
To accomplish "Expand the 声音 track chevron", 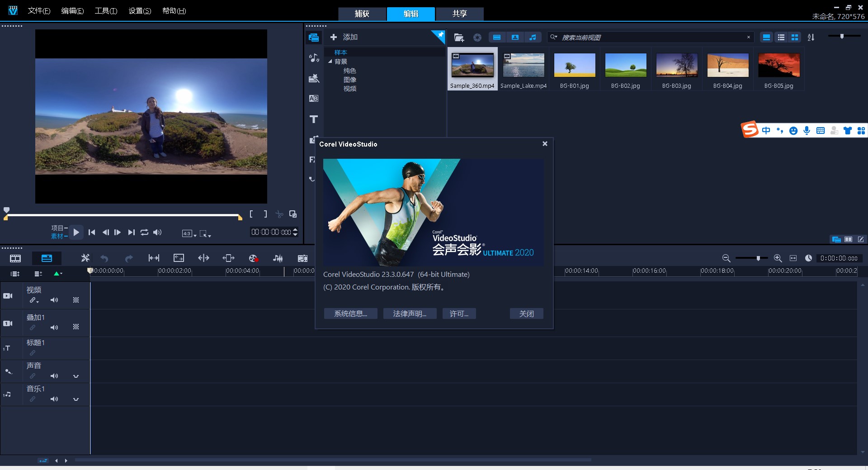I will [x=76, y=376].
